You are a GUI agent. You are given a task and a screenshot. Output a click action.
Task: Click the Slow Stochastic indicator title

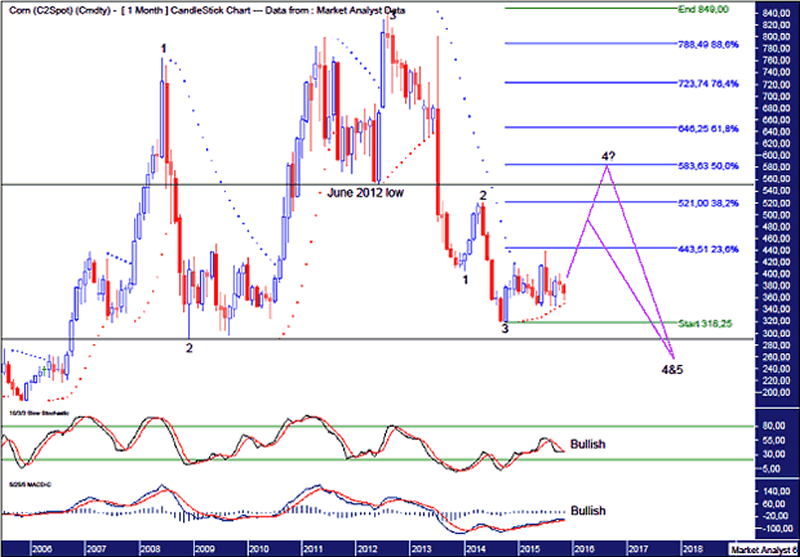[x=36, y=412]
